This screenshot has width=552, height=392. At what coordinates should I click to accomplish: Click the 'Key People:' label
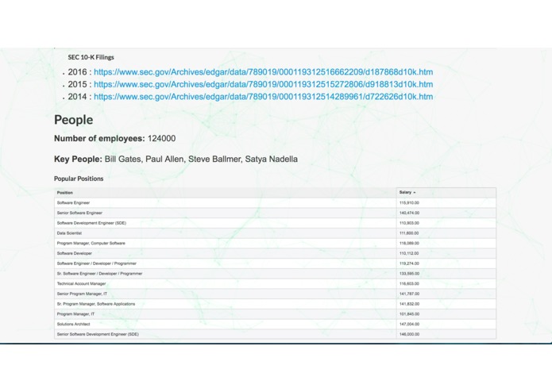coord(78,159)
